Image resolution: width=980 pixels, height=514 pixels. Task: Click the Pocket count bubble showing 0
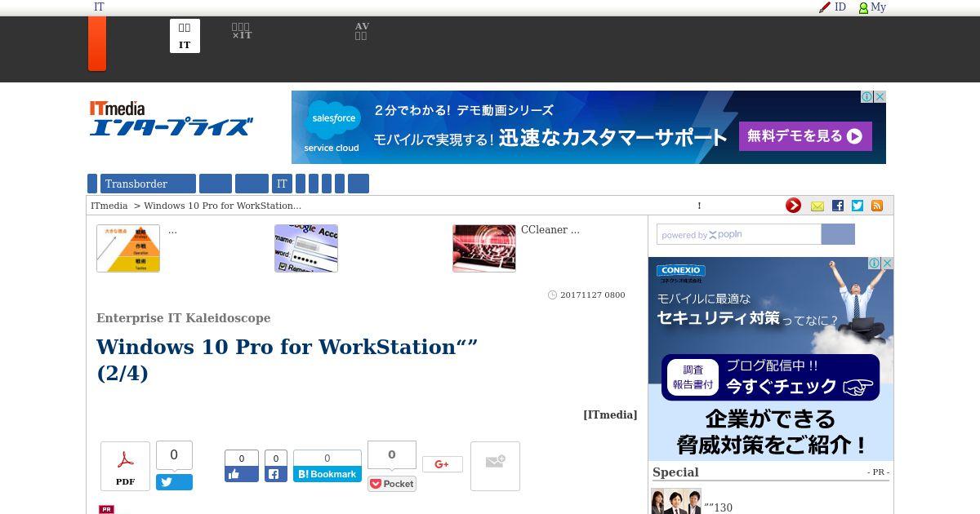392,455
